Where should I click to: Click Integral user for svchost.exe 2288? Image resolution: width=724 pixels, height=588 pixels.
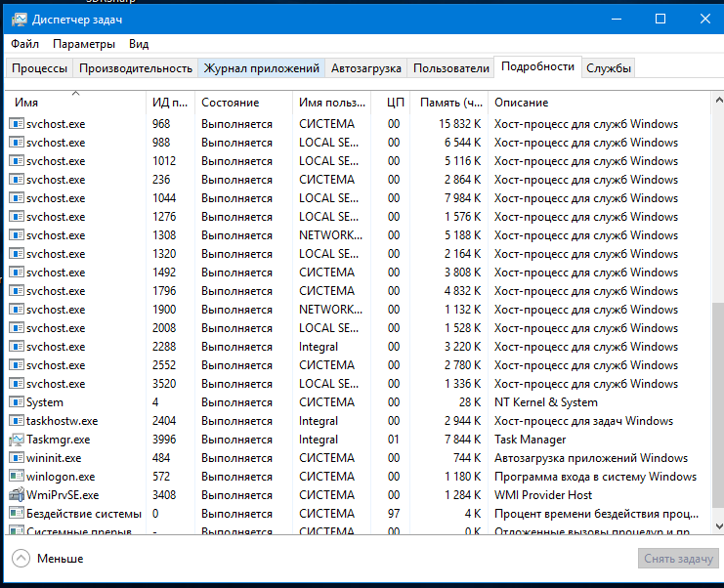click(x=319, y=347)
